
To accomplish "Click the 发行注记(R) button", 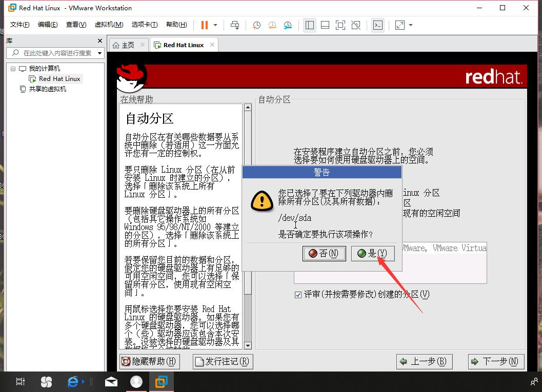I will click(223, 362).
